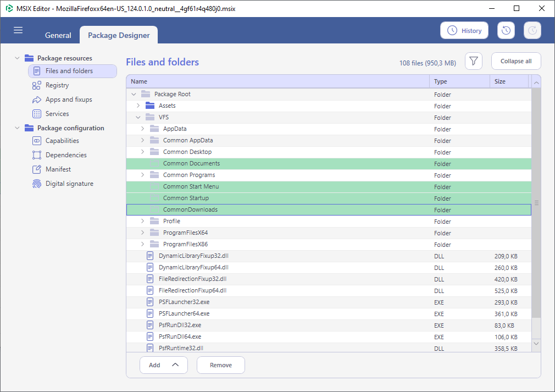Open the Registry section
Image resolution: width=555 pixels, height=392 pixels.
point(57,85)
